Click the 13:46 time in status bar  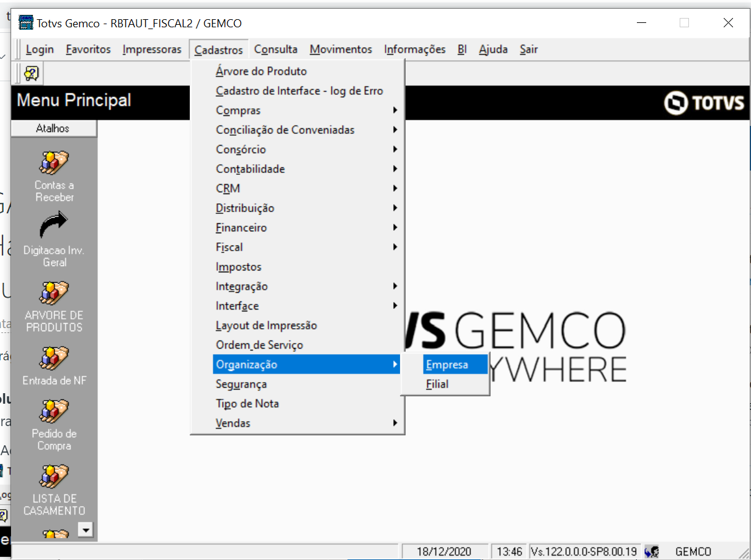click(509, 551)
